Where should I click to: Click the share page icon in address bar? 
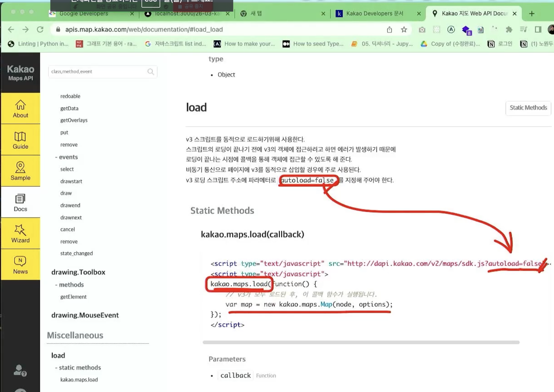click(389, 30)
